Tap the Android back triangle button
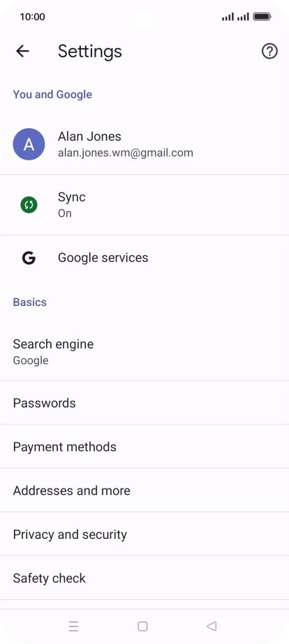289x644 pixels. point(212,627)
